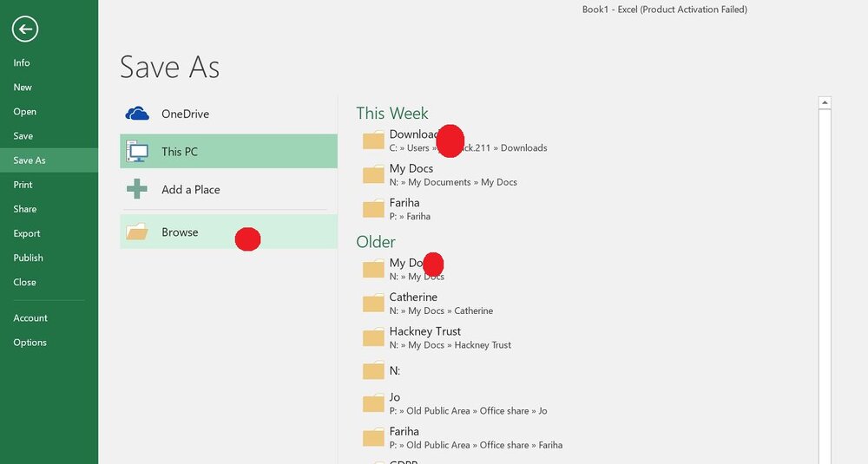Open Excel Options
The height and width of the screenshot is (464, 868).
point(49,343)
